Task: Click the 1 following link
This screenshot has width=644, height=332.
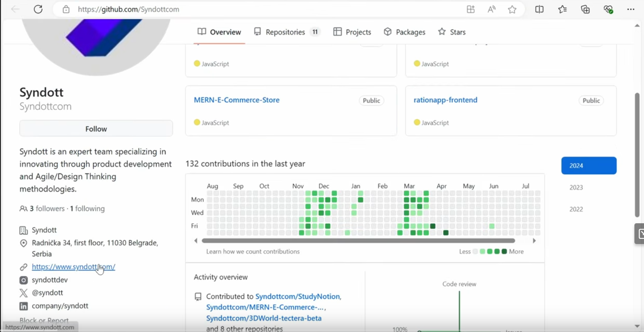Action: click(x=87, y=209)
